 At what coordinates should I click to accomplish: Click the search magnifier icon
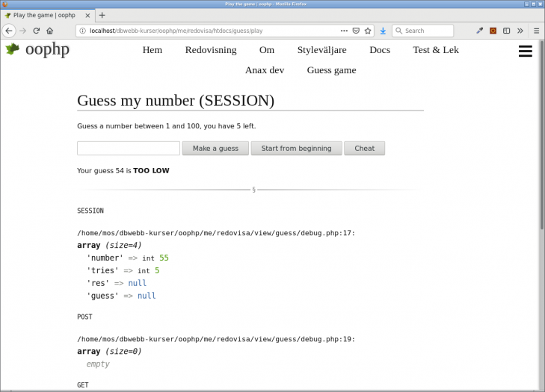click(398, 31)
